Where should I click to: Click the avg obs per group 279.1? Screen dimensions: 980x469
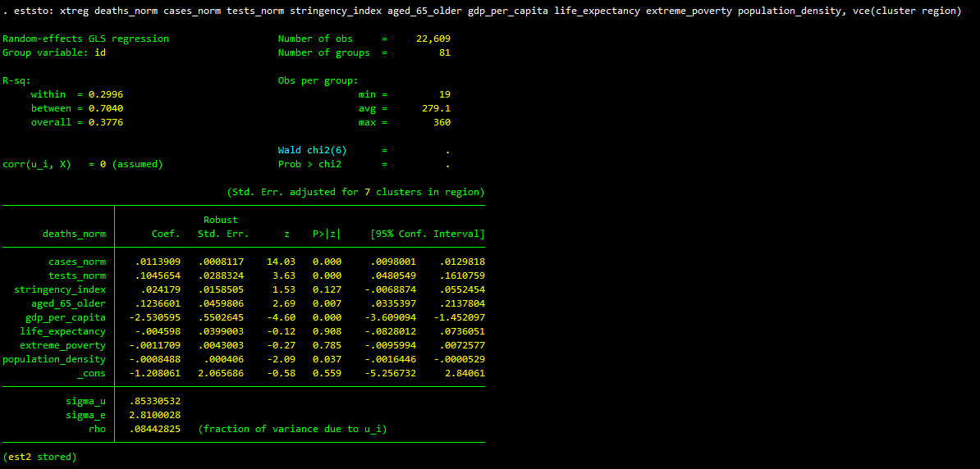436,109
